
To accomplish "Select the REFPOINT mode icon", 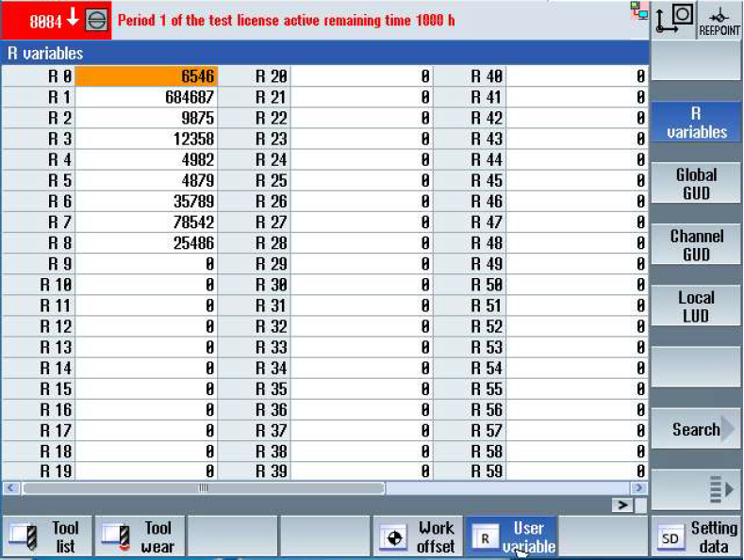I will point(719,20).
